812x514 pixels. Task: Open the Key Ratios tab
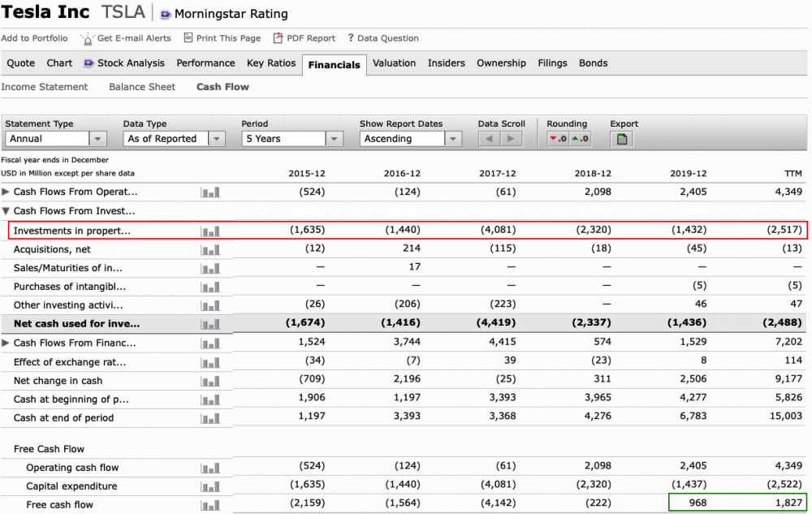[271, 63]
